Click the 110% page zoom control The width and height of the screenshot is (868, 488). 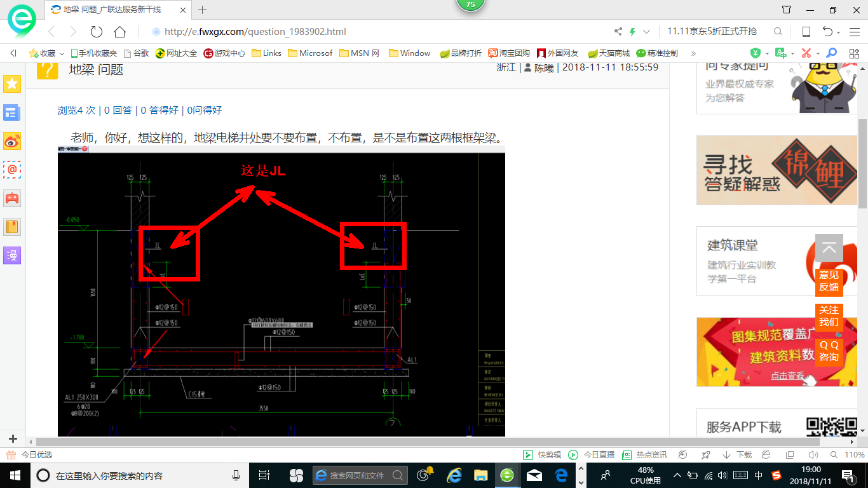point(849,455)
